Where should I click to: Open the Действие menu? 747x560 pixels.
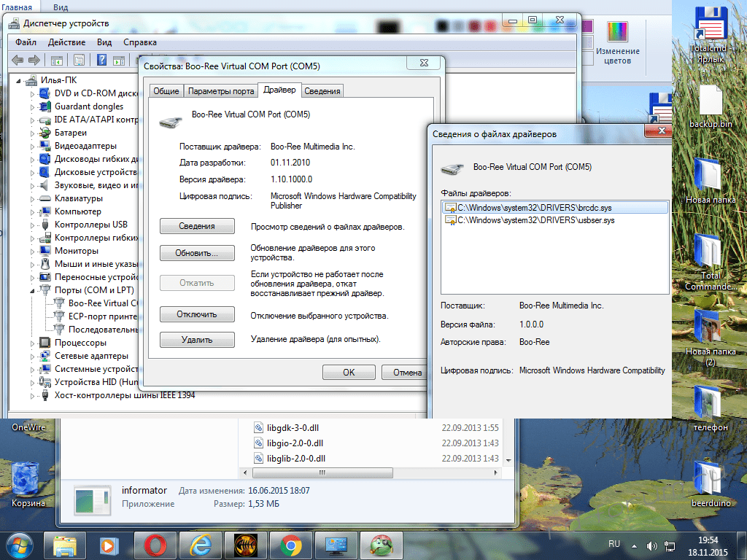click(66, 42)
